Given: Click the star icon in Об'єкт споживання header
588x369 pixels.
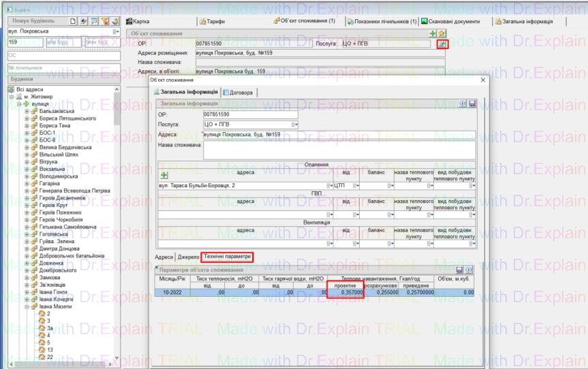Looking at the screenshot, I should click(442, 33).
